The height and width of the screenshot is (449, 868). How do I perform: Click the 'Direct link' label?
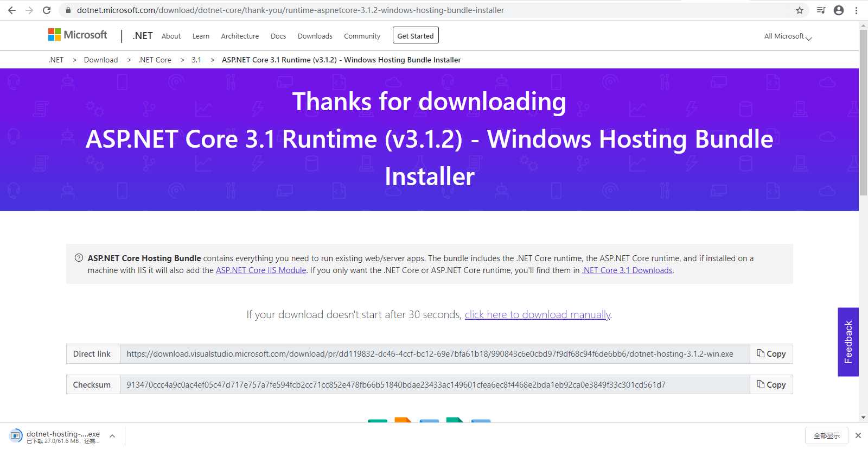coord(92,354)
